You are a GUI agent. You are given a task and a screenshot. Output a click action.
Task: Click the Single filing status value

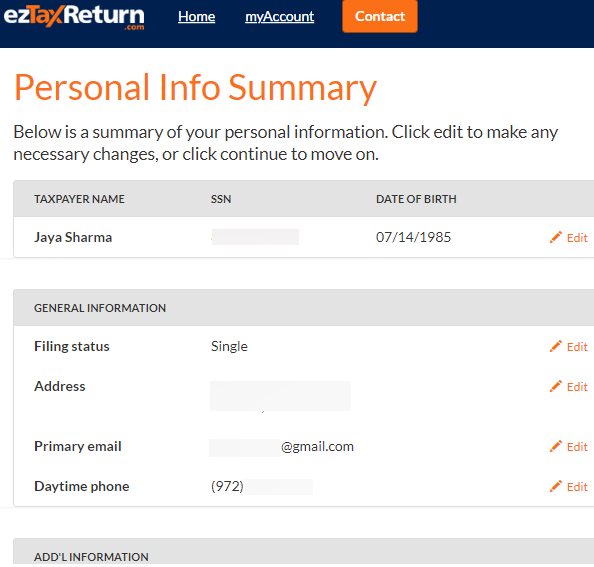click(229, 347)
